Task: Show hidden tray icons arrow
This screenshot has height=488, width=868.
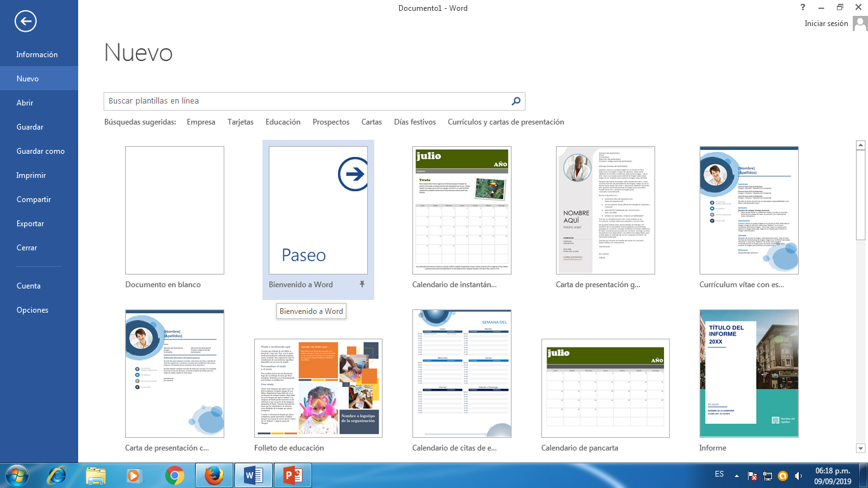Action: 736,475
